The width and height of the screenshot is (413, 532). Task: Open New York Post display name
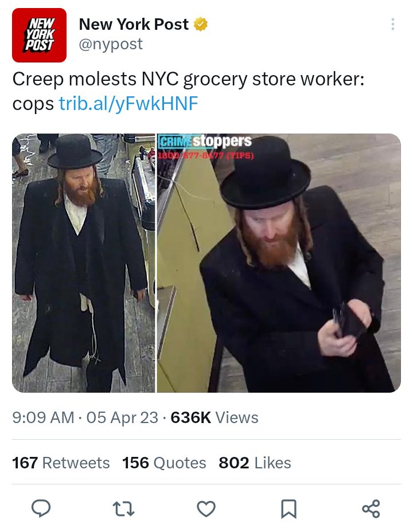pyautogui.click(x=134, y=24)
